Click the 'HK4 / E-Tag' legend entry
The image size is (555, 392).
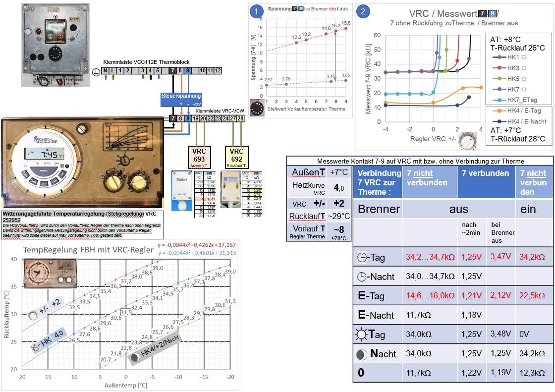coord(516,111)
